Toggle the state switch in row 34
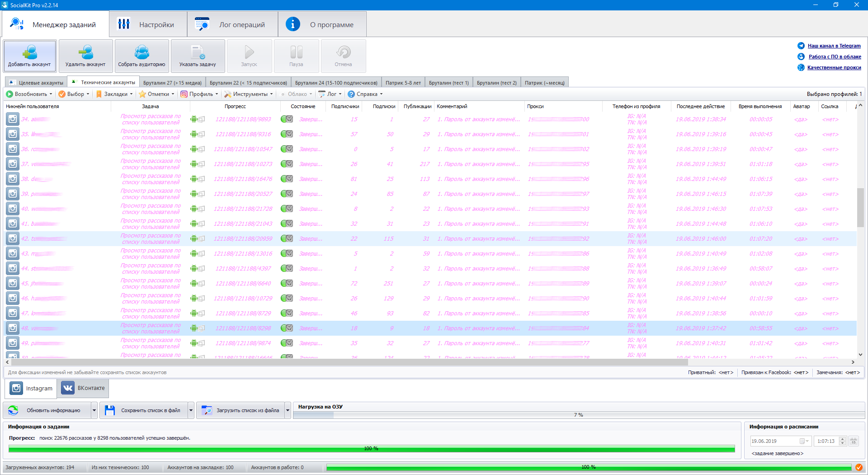 [287, 119]
